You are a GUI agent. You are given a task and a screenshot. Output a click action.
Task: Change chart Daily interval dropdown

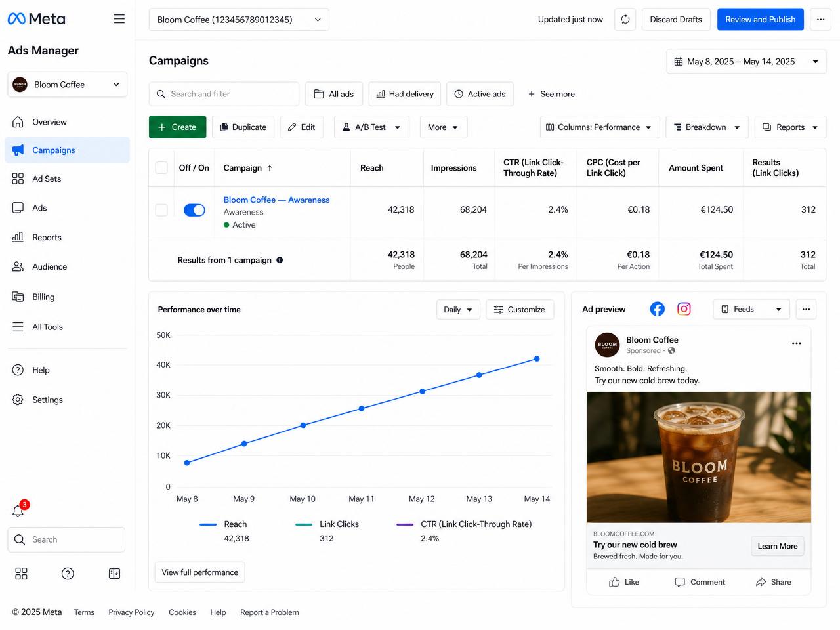(x=458, y=310)
